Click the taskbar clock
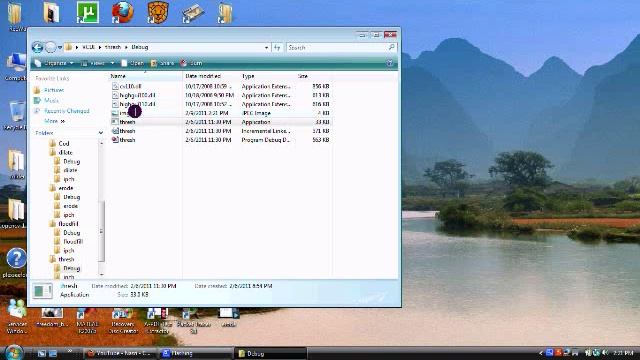 tap(623, 353)
